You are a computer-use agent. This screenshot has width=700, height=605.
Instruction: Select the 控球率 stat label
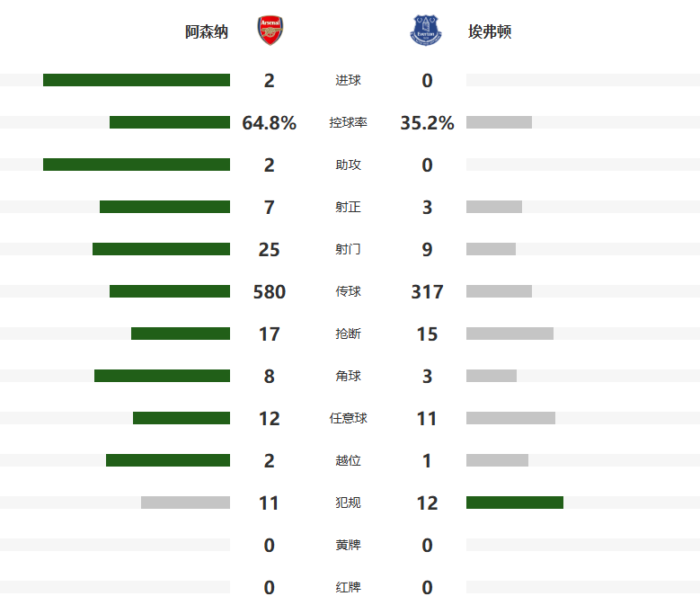tap(348, 123)
